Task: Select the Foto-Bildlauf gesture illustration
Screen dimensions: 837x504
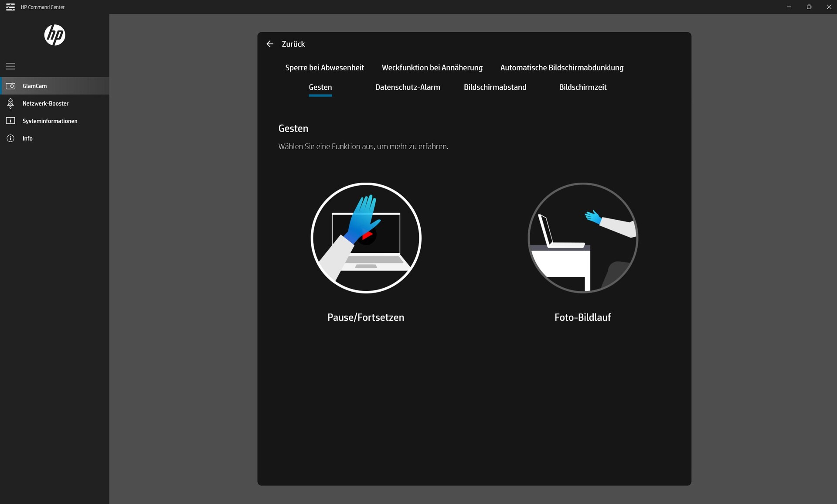Action: point(582,238)
